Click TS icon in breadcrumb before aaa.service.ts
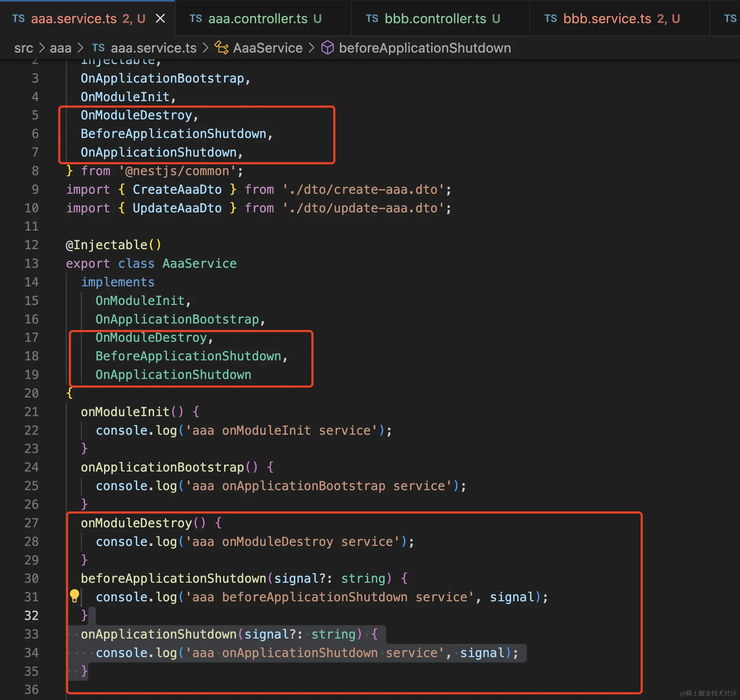Screen dimensions: 740x700 98,48
